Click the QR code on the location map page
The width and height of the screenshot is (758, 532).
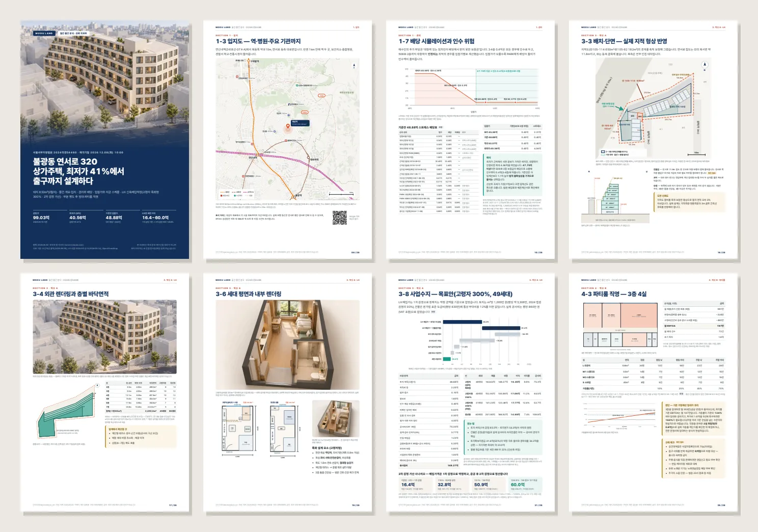(x=340, y=218)
